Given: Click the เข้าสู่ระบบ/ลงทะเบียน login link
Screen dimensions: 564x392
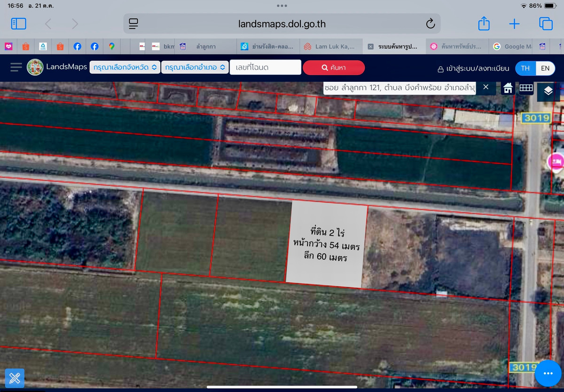Looking at the screenshot, I should pos(473,69).
